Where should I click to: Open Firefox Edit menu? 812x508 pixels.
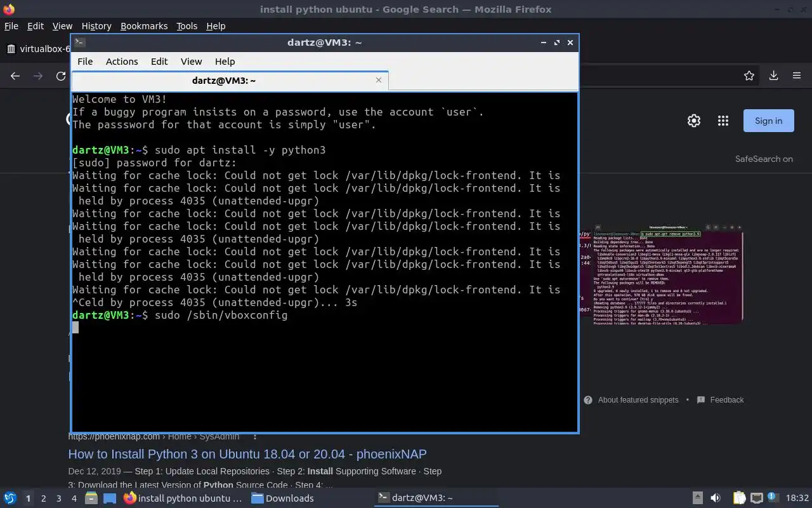36,26
